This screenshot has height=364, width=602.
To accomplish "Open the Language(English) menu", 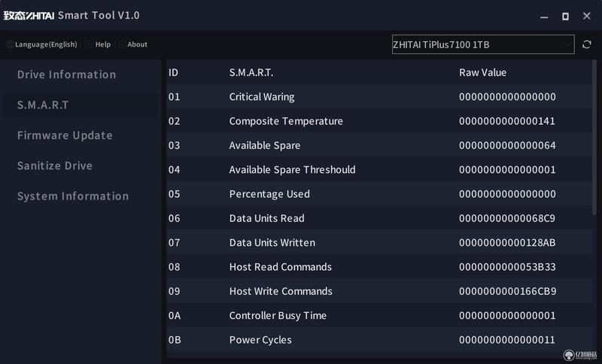I will (46, 44).
